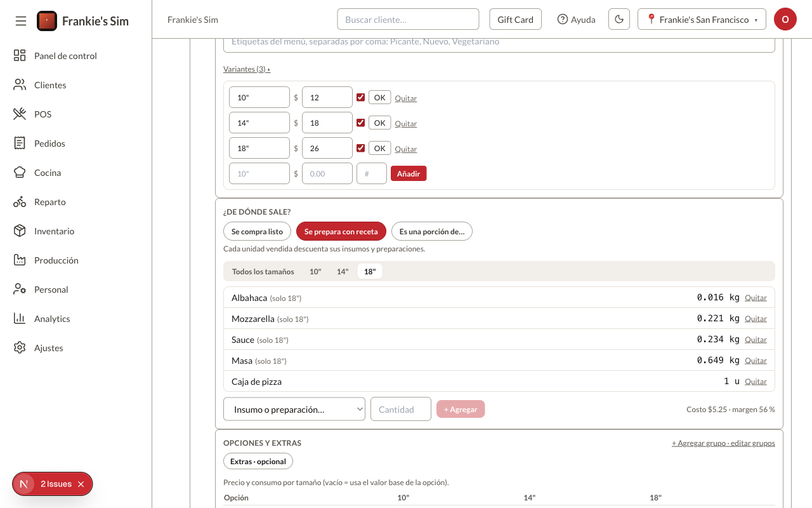Remove Mozzarella with its Quitar link
This screenshot has height=508, width=812.
click(x=756, y=319)
